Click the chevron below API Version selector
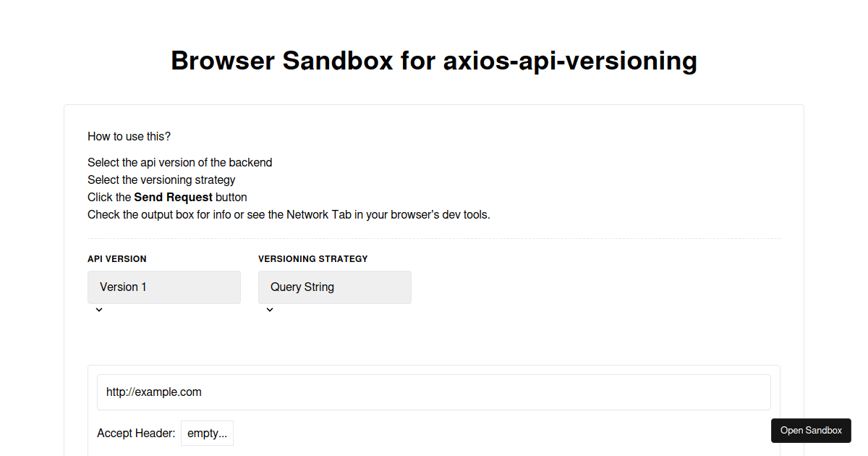 [x=99, y=309]
